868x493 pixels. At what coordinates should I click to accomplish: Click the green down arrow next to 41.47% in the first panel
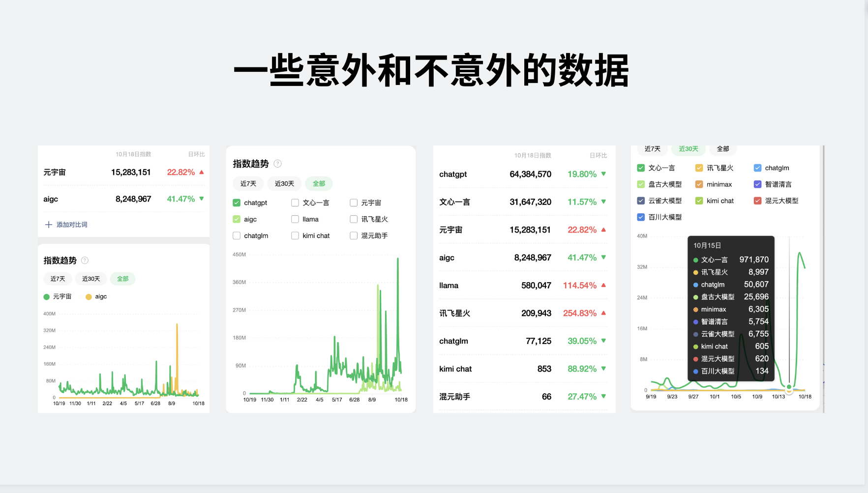[202, 199]
